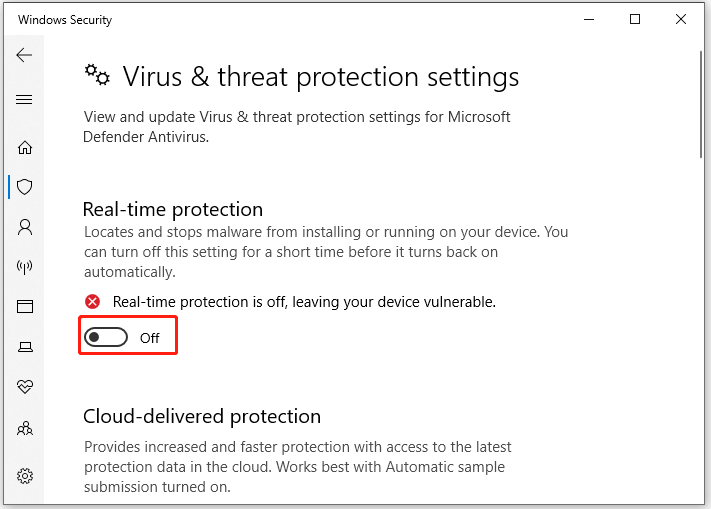Click the Cloud-delivered protection heading
This screenshot has height=509, width=711.
coord(202,417)
